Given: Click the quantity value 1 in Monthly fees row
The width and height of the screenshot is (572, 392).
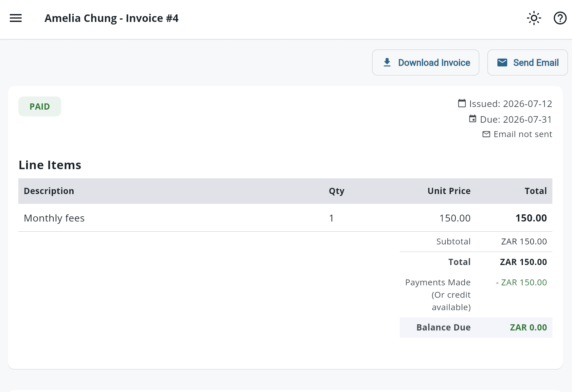Looking at the screenshot, I should [x=331, y=218].
